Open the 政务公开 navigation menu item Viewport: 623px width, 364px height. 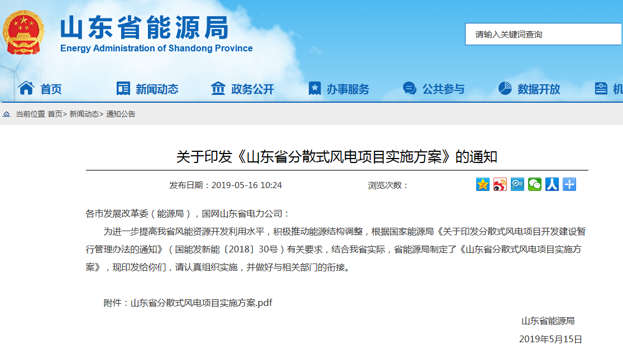pyautogui.click(x=253, y=89)
